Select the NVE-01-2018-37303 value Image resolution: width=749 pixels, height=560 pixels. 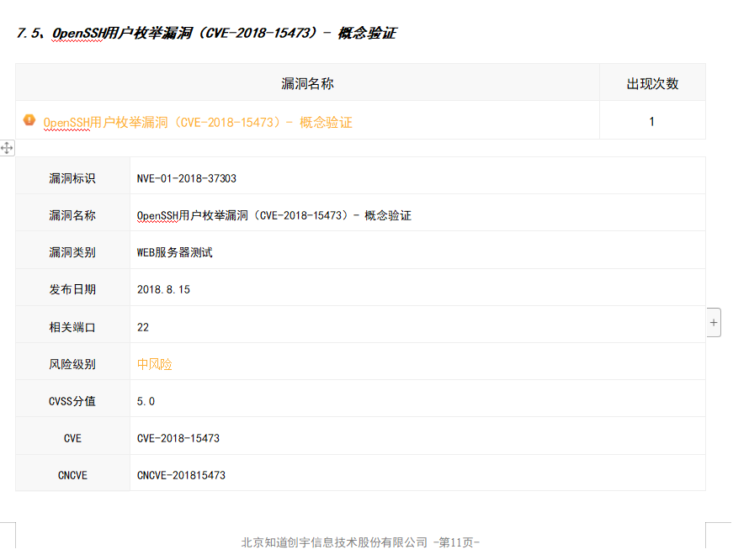(x=186, y=178)
